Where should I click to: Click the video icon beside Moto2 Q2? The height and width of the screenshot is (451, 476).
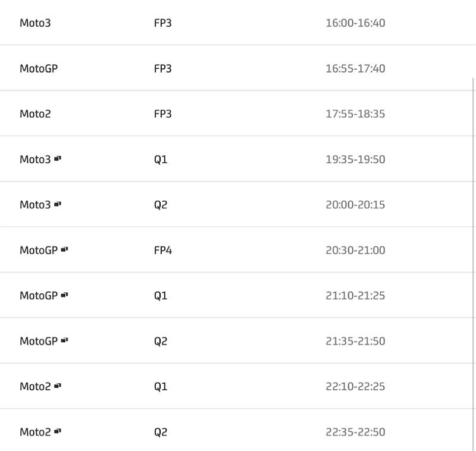tap(58, 431)
